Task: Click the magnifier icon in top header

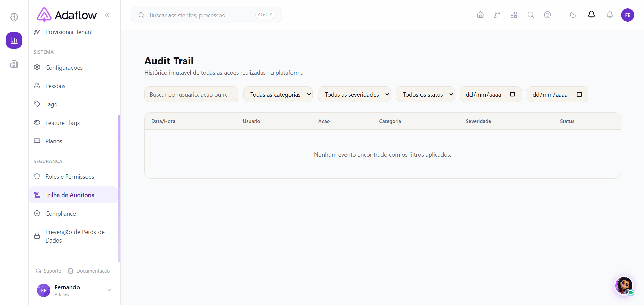Action: tap(531, 15)
